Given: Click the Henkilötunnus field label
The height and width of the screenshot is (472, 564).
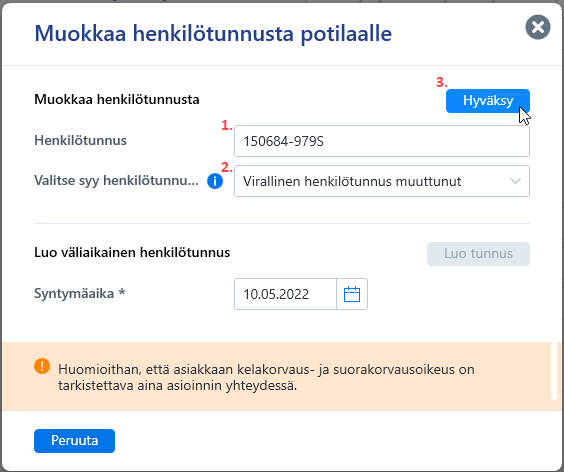Looking at the screenshot, I should pyautogui.click(x=80, y=140).
